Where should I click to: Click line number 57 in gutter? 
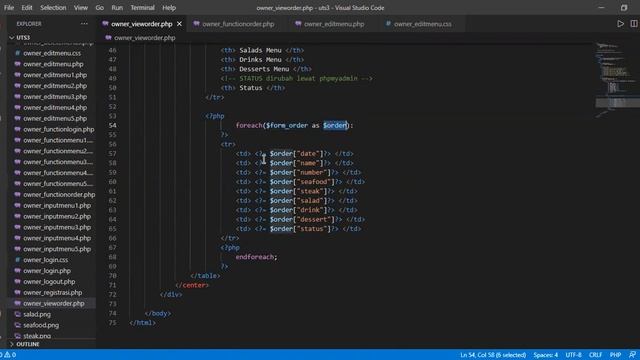[113, 154]
